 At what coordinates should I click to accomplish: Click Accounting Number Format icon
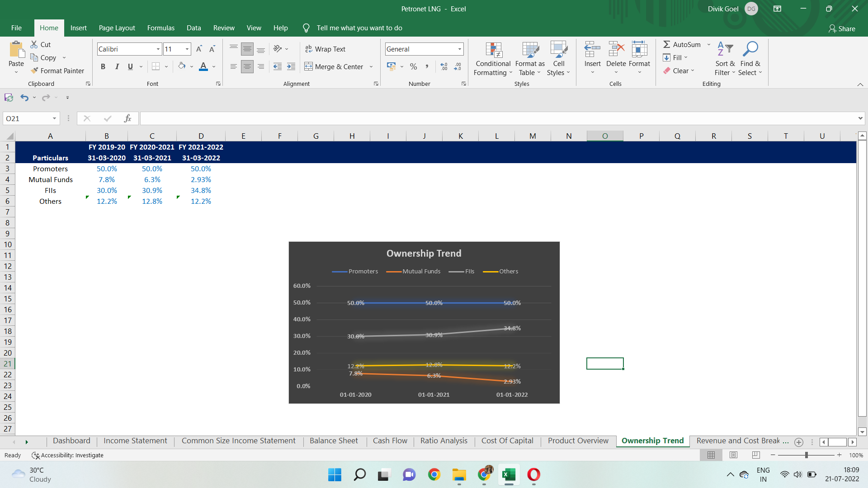(x=392, y=66)
